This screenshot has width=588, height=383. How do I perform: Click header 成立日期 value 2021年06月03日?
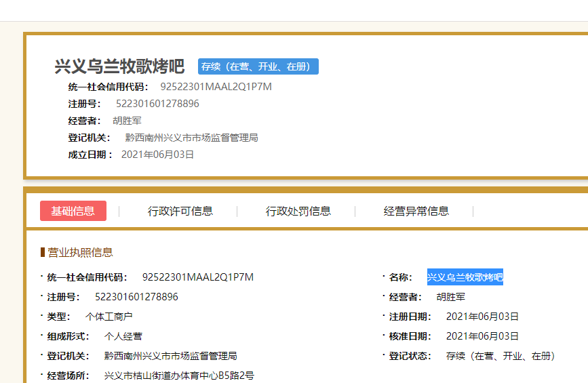(157, 155)
